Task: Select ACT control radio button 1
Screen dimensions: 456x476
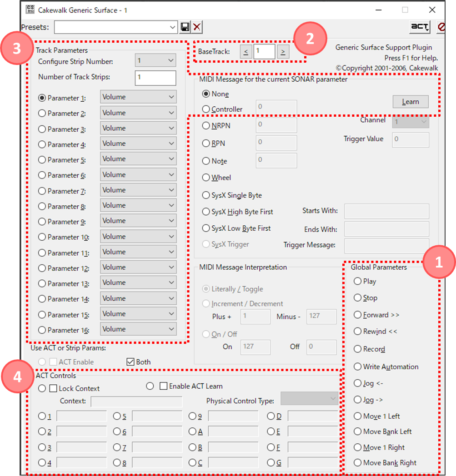Action: [x=42, y=416]
